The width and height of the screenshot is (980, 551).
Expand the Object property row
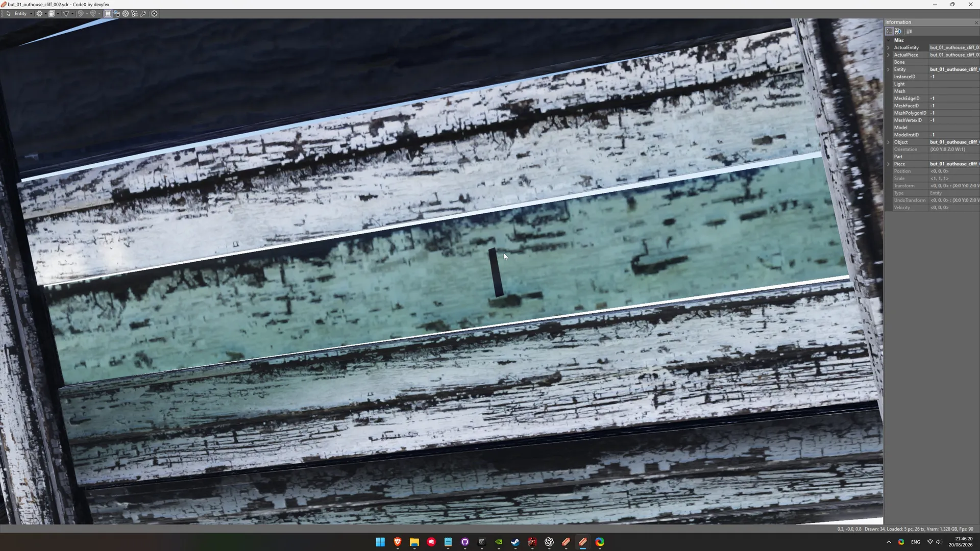tap(888, 142)
